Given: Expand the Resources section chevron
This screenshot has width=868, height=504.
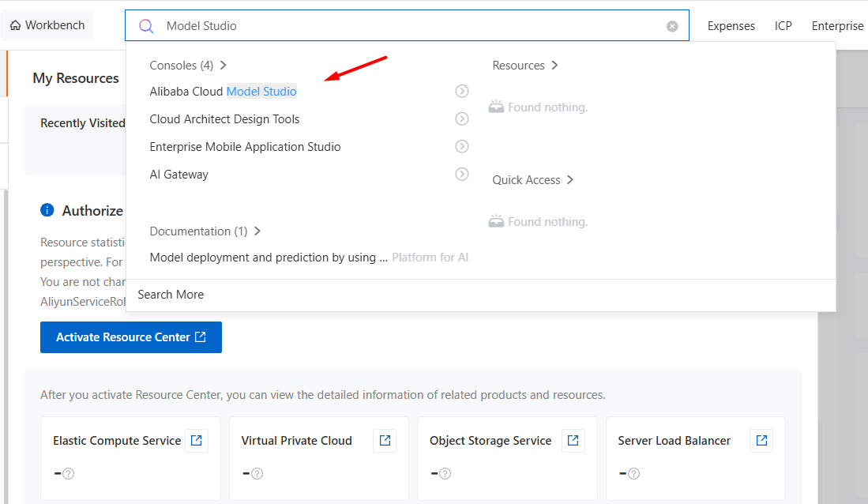Looking at the screenshot, I should [x=525, y=66].
